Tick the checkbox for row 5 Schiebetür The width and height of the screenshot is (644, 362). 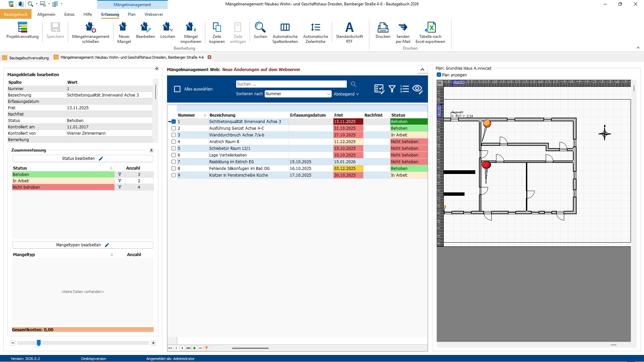[x=173, y=148]
